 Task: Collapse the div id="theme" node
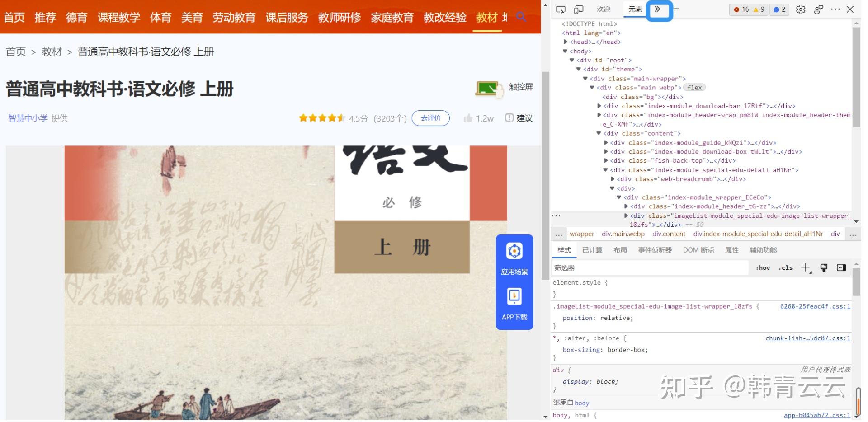pos(579,70)
